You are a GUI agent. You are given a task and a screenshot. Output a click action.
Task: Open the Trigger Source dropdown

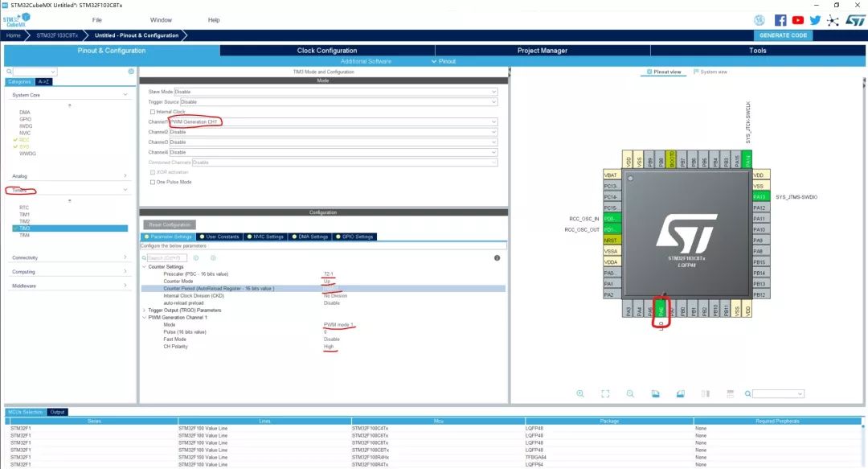coord(339,101)
